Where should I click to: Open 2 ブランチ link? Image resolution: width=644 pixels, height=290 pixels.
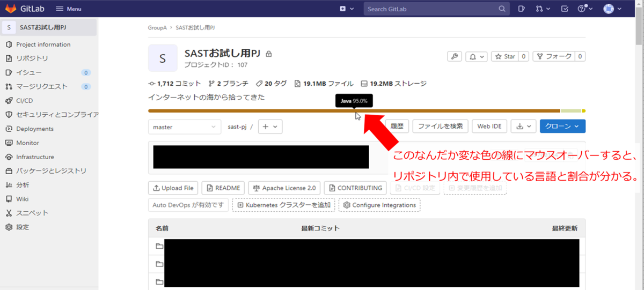229,84
